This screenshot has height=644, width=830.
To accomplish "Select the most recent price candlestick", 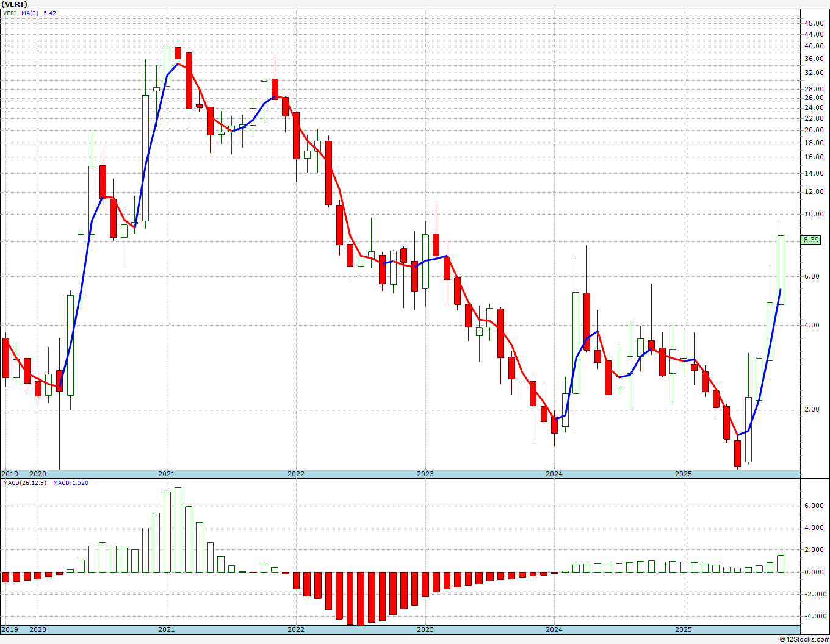I will click(x=781, y=270).
